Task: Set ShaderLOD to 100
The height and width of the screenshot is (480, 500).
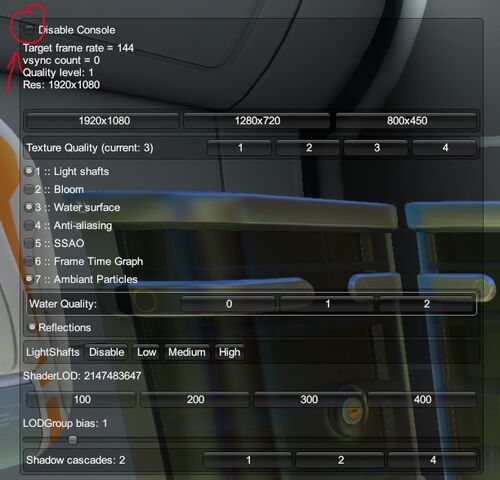Action: tap(82, 400)
